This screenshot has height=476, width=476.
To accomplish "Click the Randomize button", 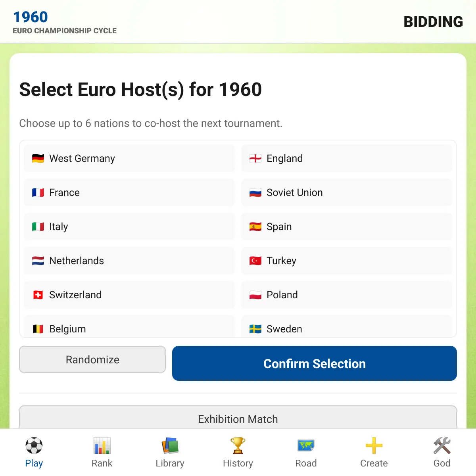I will pos(92,359).
